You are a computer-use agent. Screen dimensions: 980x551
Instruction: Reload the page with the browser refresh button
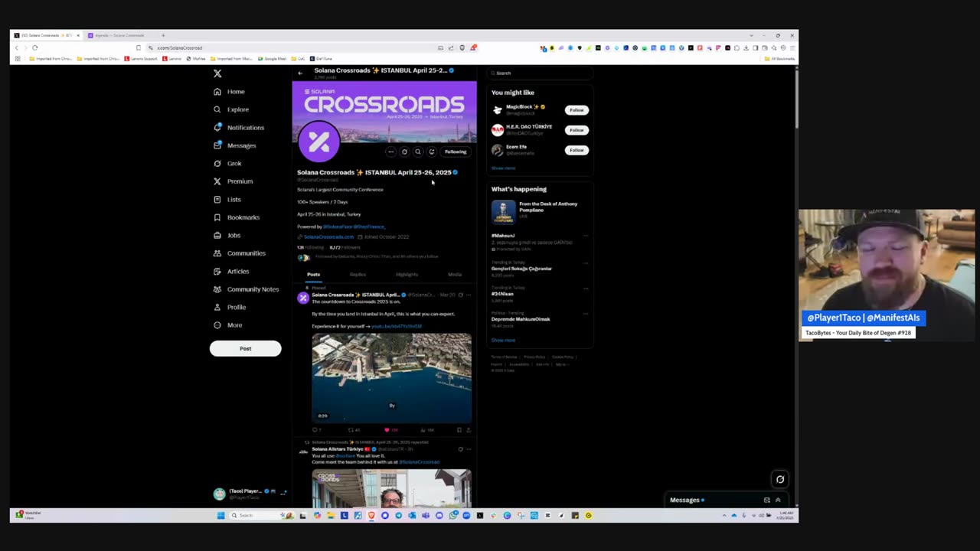34,48
